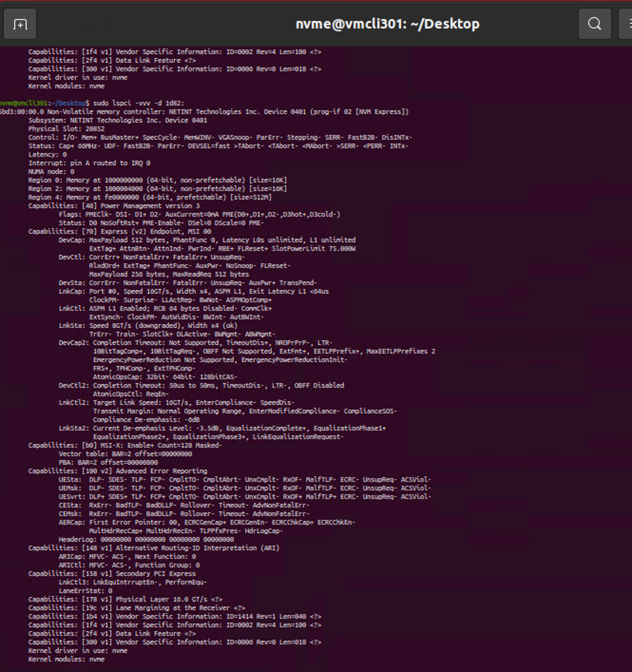This screenshot has height=672, width=632.
Task: Click the 'PBA: BAR=2' line
Action: [x=108, y=463]
